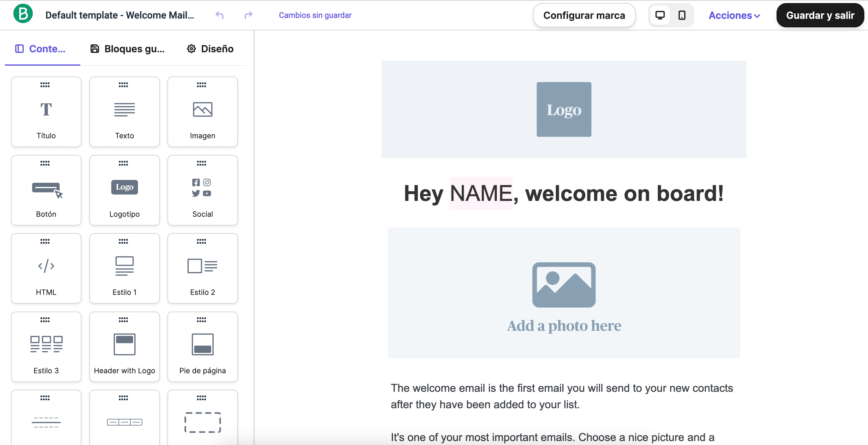Open the Diseño tab
Image resolution: width=868 pixels, height=445 pixels.
coord(210,49)
